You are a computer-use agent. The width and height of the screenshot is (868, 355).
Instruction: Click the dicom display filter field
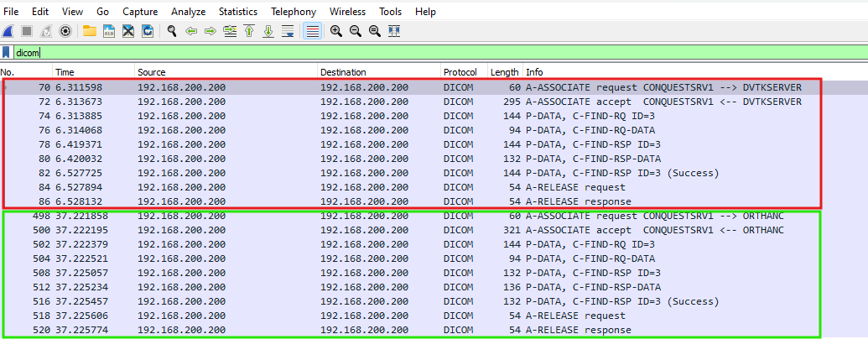pyautogui.click(x=419, y=52)
